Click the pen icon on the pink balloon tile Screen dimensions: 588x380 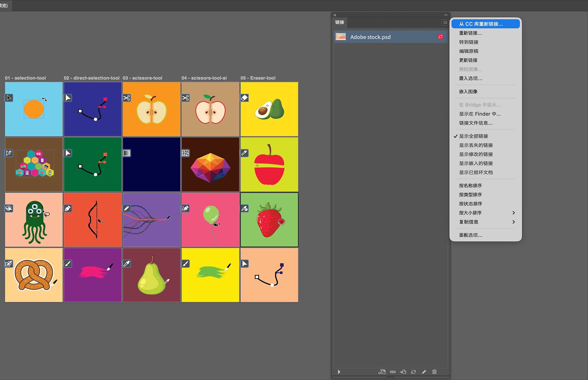(x=186, y=208)
